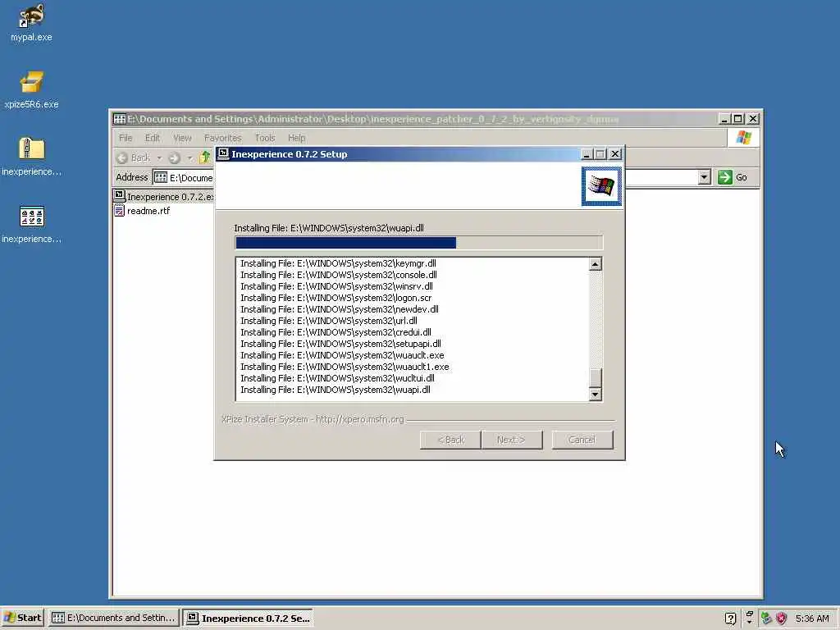Open the Tools menu in Explorer
The image size is (840, 630).
[265, 138]
